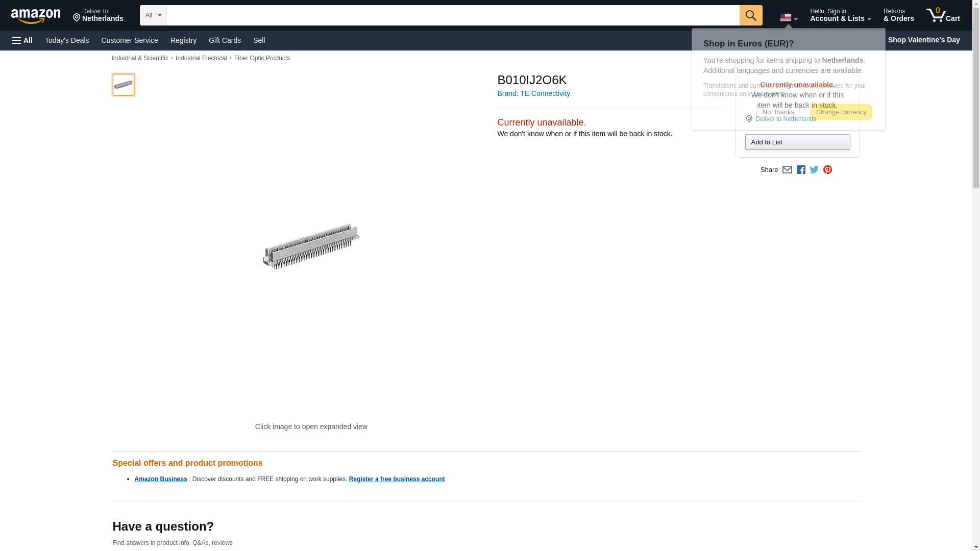The image size is (980, 551).
Task: Open the cart icon
Action: 943,15
